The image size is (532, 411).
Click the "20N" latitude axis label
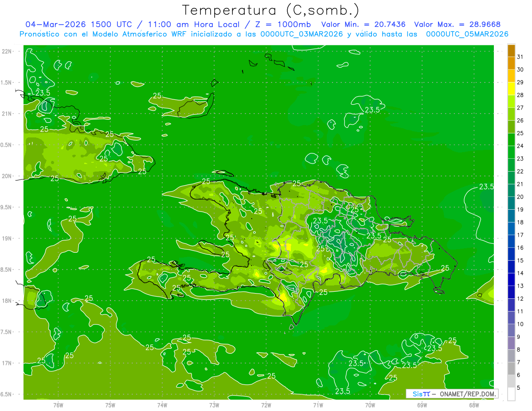tap(7, 176)
